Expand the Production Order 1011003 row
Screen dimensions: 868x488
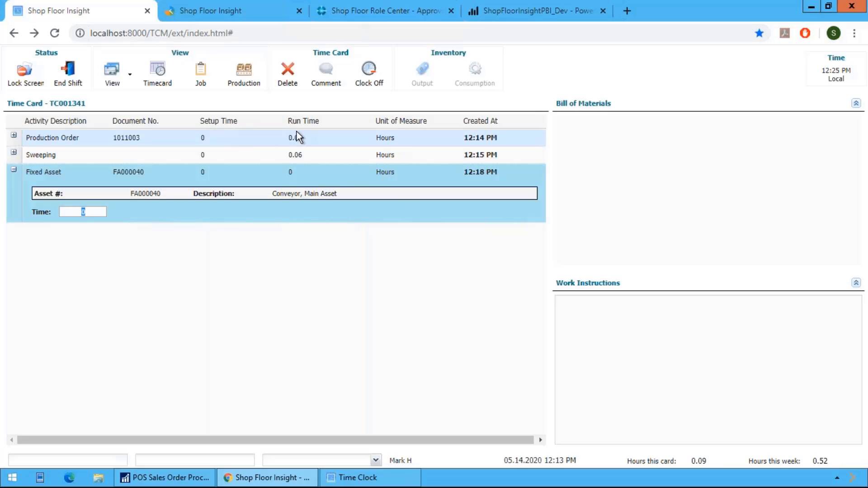[14, 135]
